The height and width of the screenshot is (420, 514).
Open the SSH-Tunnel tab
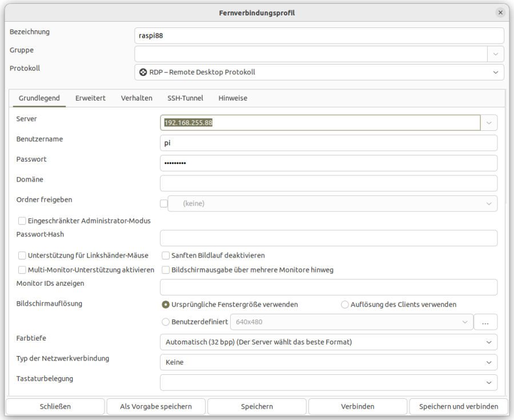pyautogui.click(x=185, y=98)
